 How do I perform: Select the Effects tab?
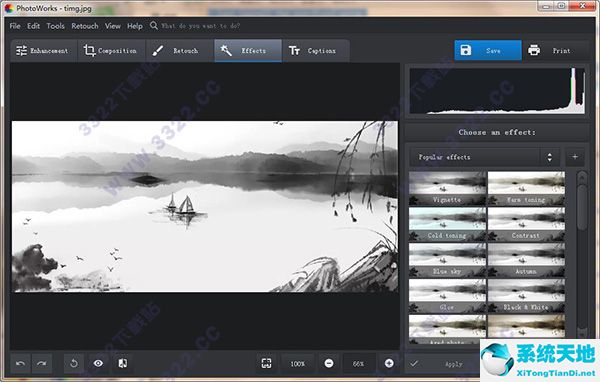coord(248,51)
